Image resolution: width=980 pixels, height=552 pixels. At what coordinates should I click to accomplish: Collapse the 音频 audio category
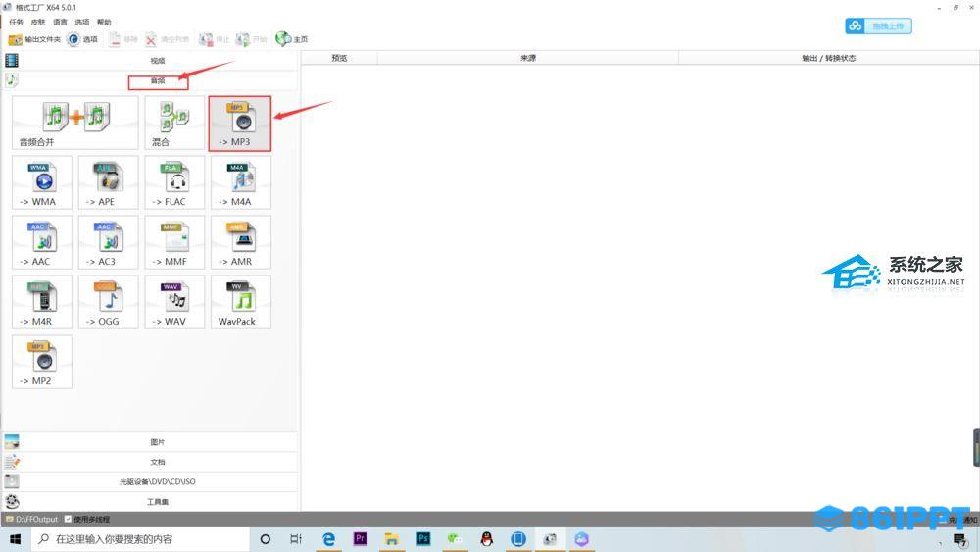[150, 80]
